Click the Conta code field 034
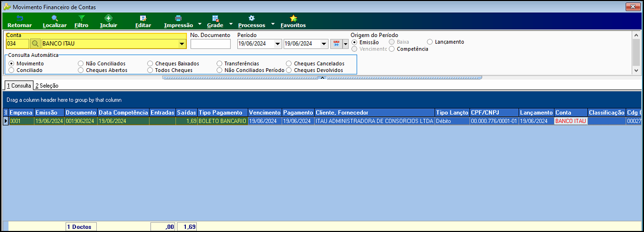The image size is (644, 232). pyautogui.click(x=18, y=44)
